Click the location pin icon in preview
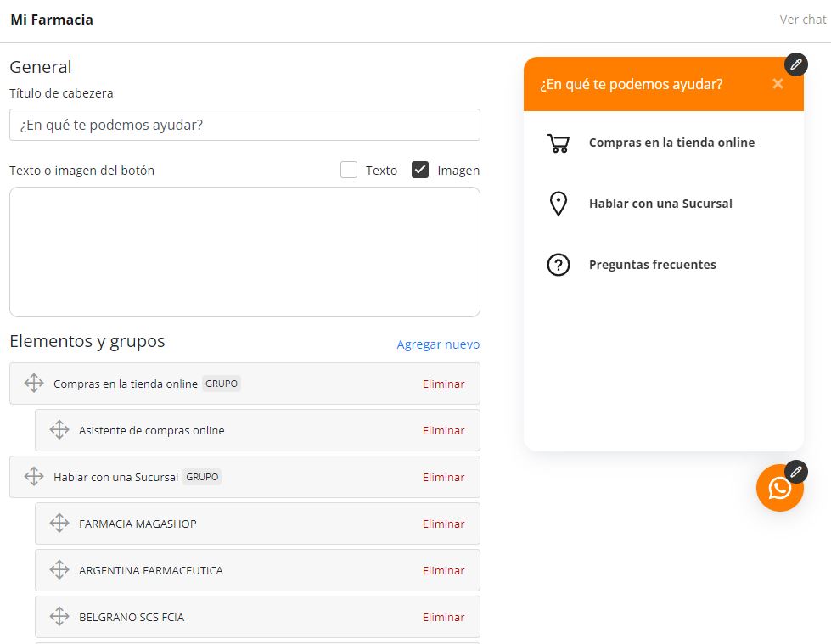This screenshot has width=831, height=644. [558, 204]
